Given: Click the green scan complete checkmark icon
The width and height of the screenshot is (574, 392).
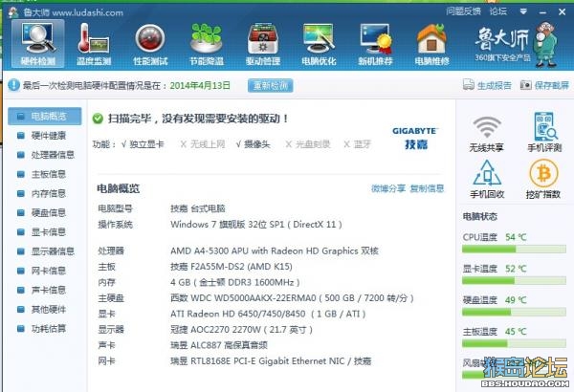Looking at the screenshot, I should (x=98, y=119).
